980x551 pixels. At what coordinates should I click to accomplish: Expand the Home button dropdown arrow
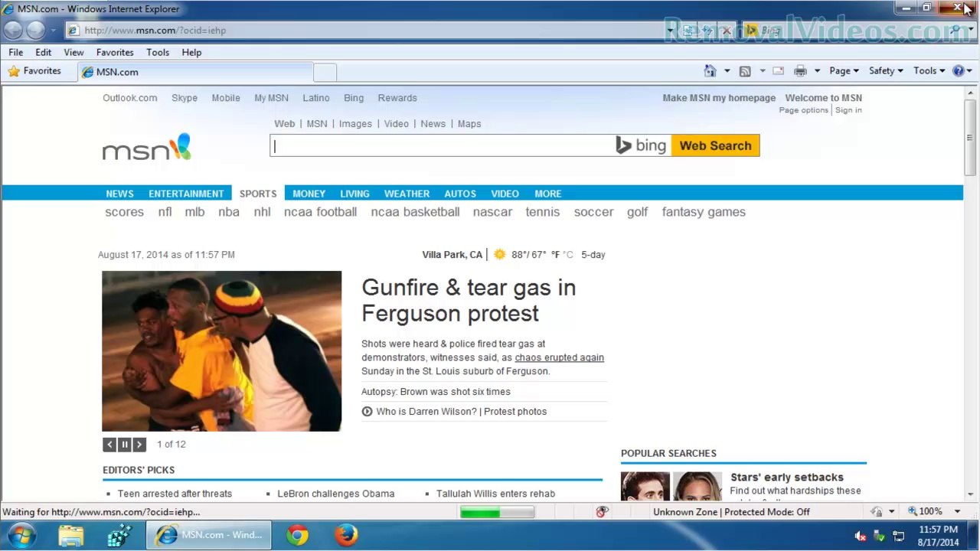[727, 71]
